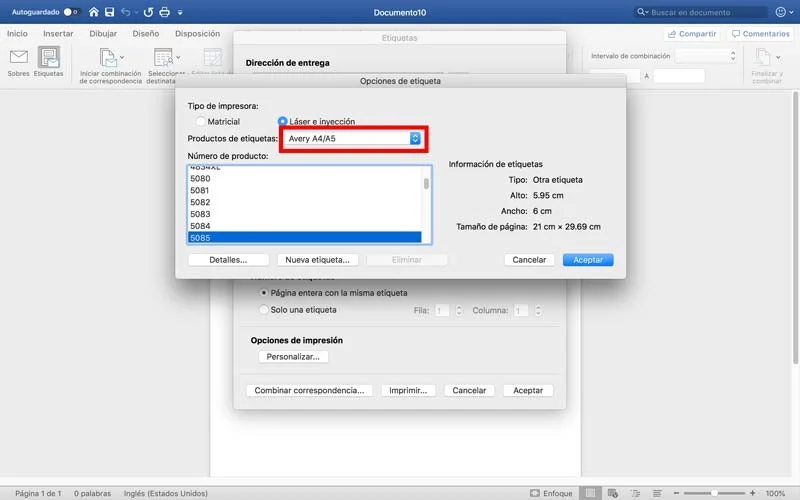Click the Columna number field

(x=521, y=310)
